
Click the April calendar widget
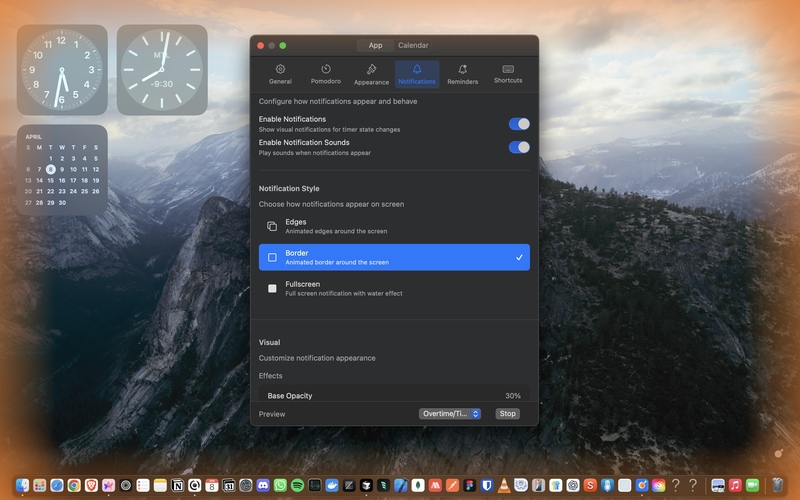coord(62,170)
